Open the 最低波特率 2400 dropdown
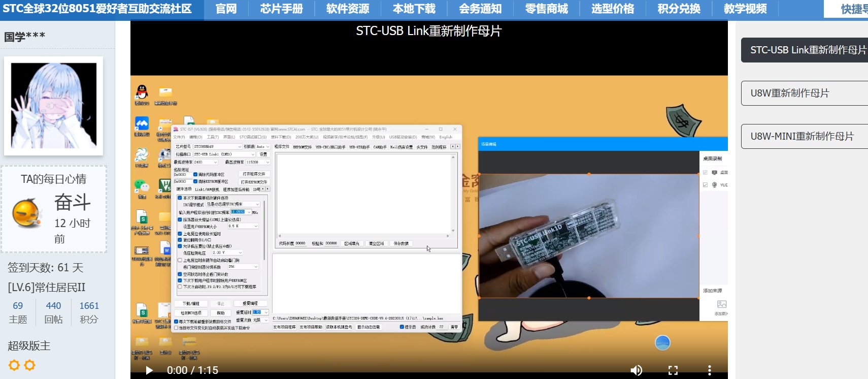The width and height of the screenshot is (868, 379). [x=206, y=162]
